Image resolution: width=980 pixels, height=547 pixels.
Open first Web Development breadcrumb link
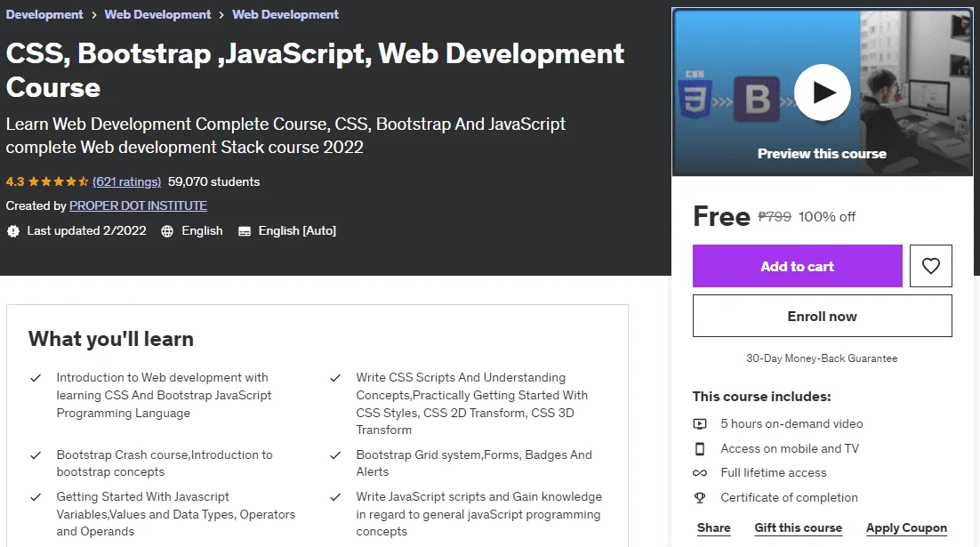(x=157, y=14)
